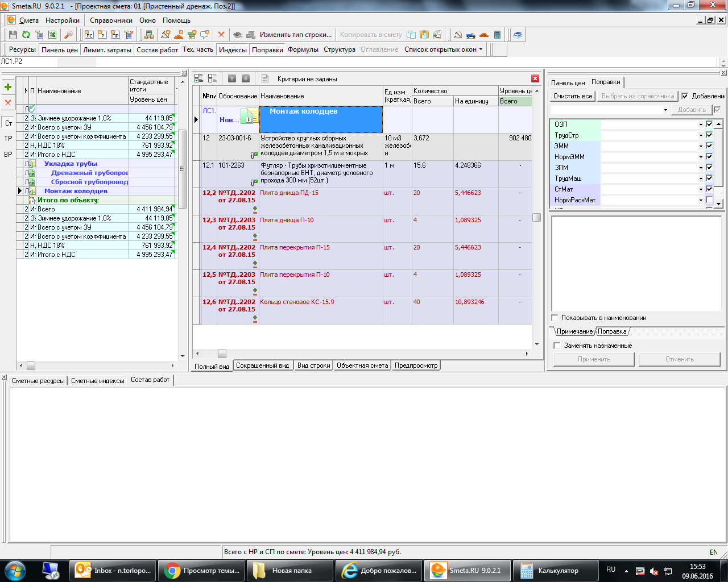This screenshot has height=582, width=728.
Task: Open the Смета menu
Action: click(x=29, y=20)
